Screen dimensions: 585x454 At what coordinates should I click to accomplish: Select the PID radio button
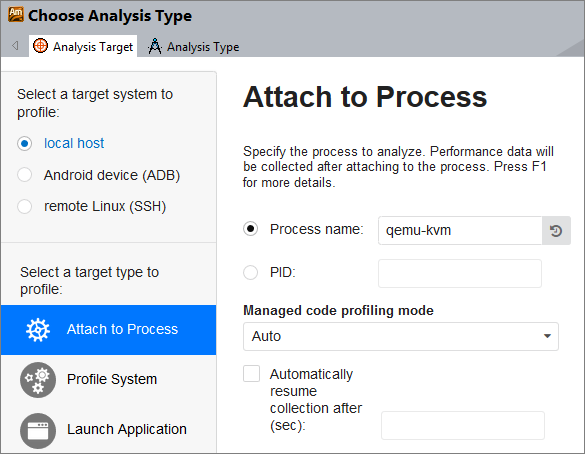[250, 272]
